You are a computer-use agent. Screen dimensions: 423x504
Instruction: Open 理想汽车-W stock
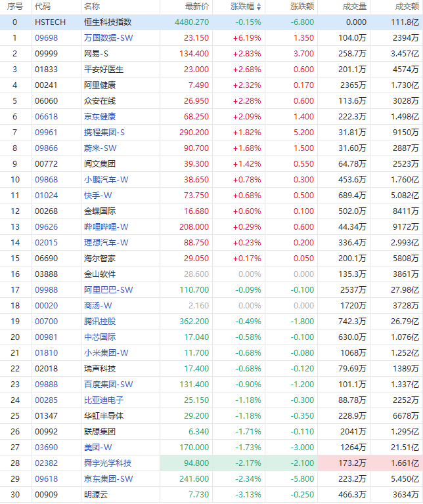pyautogui.click(x=106, y=243)
